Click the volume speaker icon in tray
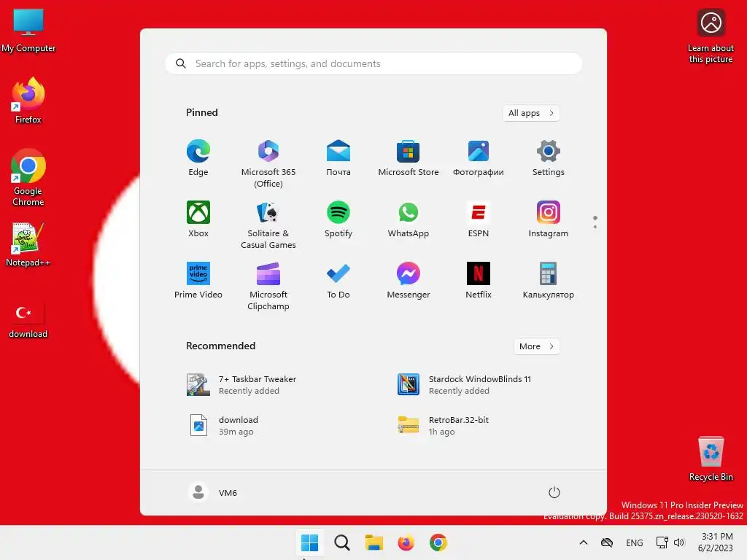Viewport: 747px width, 560px height. [x=679, y=542]
